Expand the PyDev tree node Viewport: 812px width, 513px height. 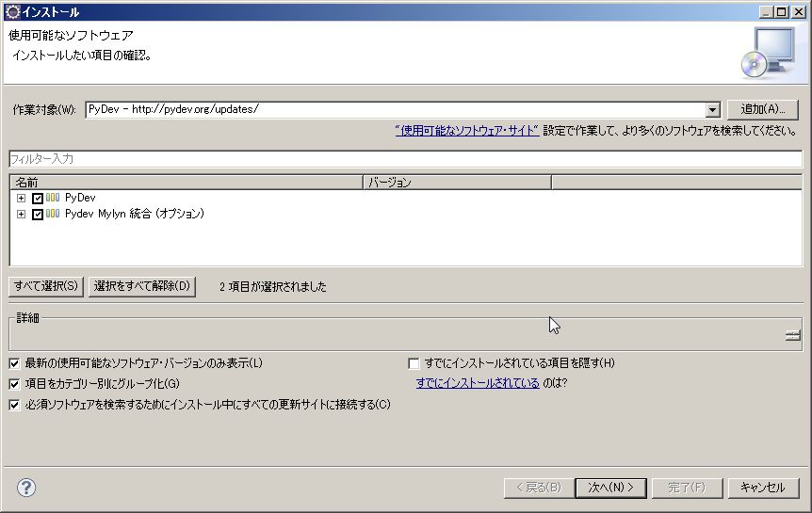22,198
